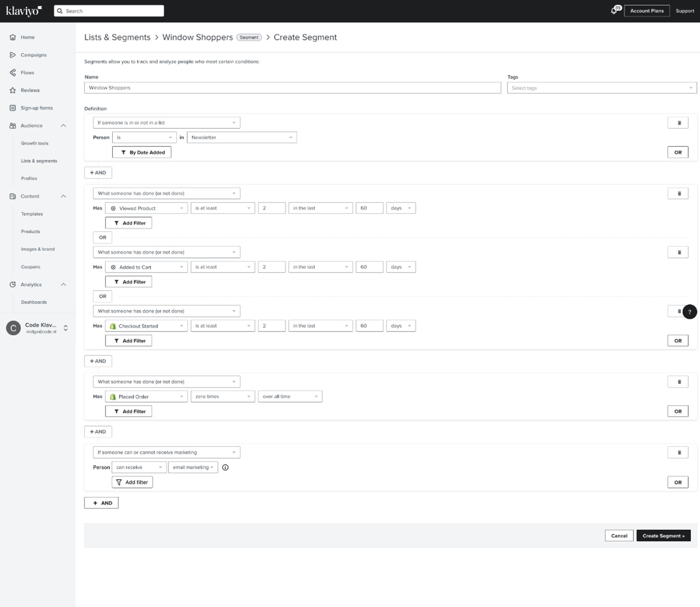700x607 pixels.
Task: Open the Select tags dropdown
Action: (602, 88)
